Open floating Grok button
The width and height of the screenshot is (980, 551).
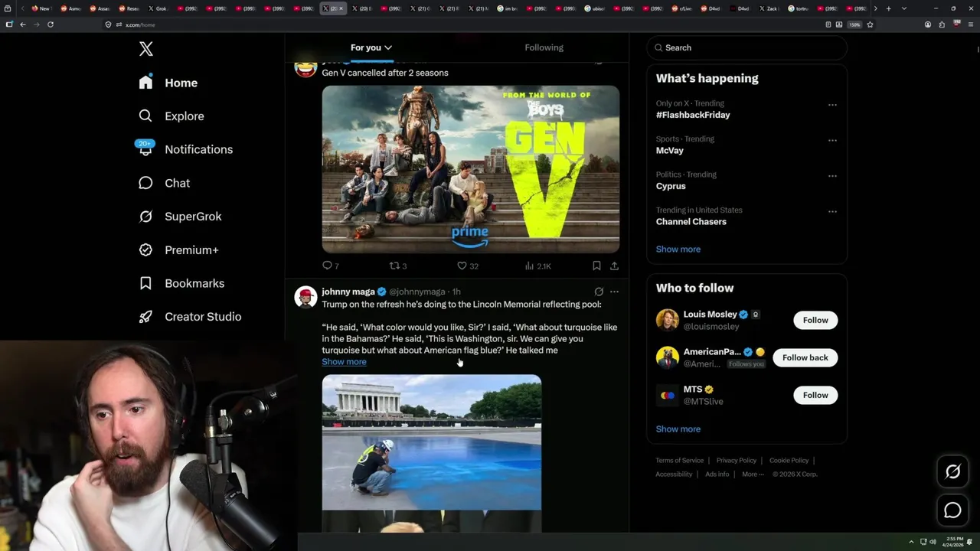point(952,472)
